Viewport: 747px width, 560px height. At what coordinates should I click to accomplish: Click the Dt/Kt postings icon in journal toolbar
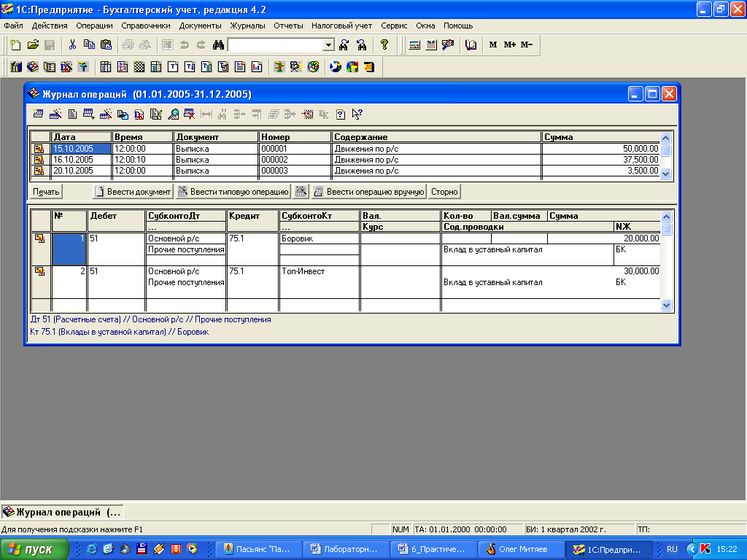pos(139,114)
